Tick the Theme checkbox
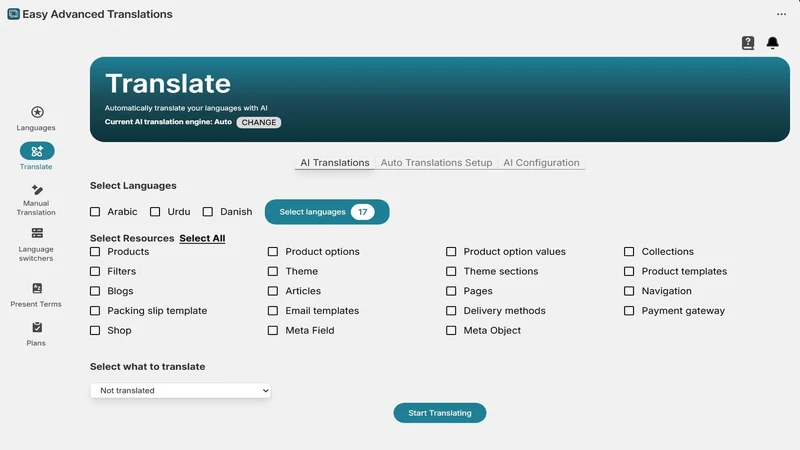 (x=273, y=271)
